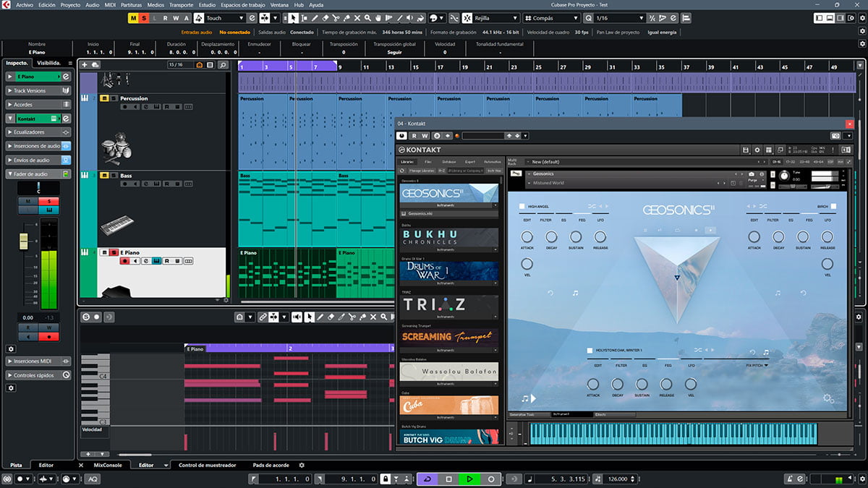
Task: Open the Pads de acorde tab
Action: [271, 465]
